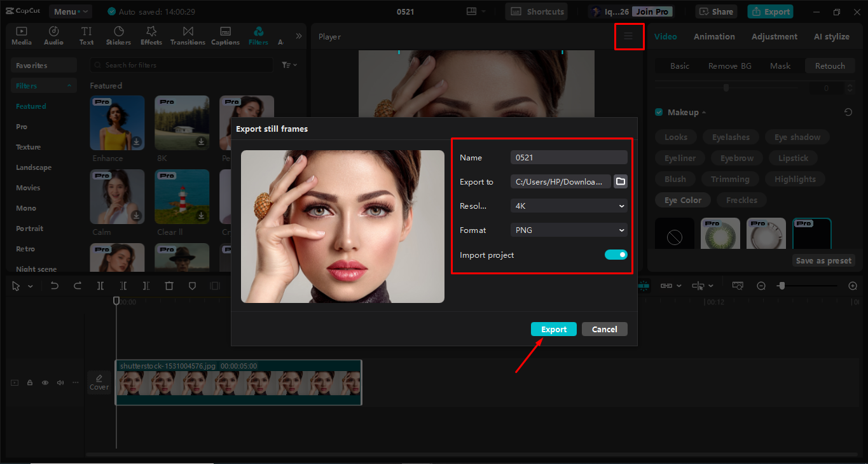The image size is (868, 464).
Task: Toggle the magnetic snapping icon above the timeline
Action: (x=644, y=286)
